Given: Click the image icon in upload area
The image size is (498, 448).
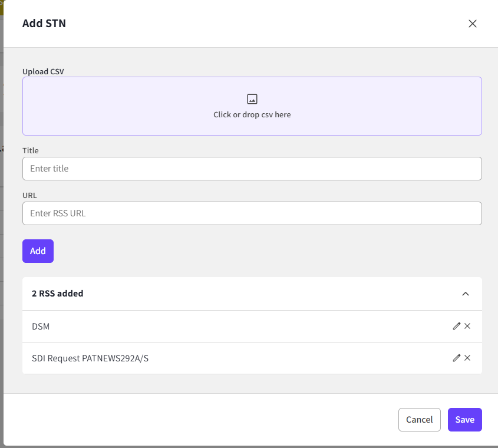Looking at the screenshot, I should [x=252, y=99].
